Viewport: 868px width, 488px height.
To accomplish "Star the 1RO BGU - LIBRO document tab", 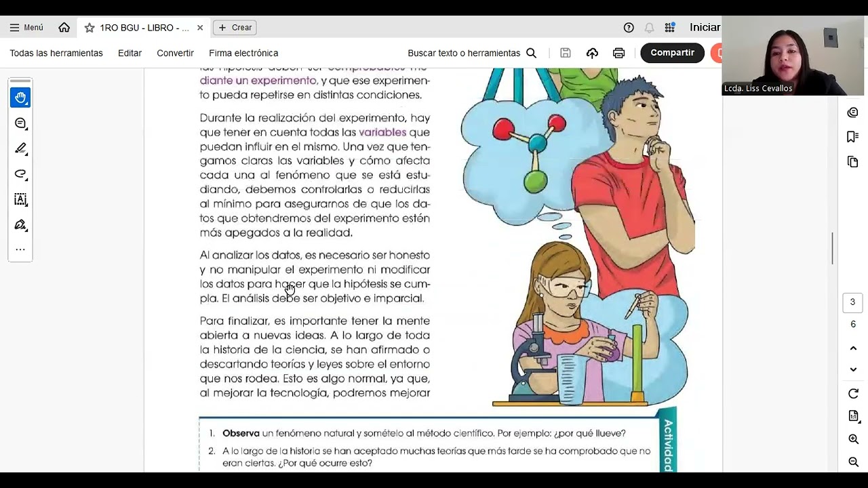I will (90, 28).
